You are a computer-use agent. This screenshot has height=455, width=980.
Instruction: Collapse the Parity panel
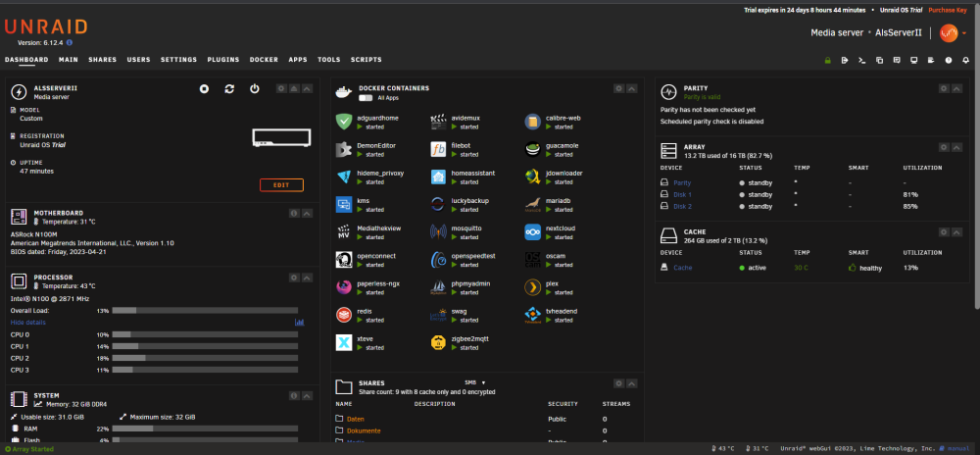[x=956, y=89]
